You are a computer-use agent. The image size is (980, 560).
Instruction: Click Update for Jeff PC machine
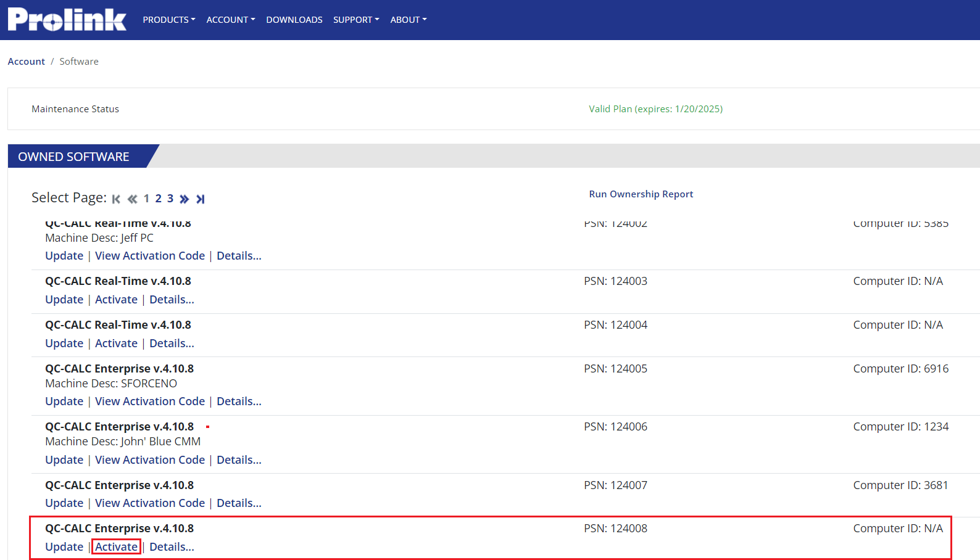(64, 255)
